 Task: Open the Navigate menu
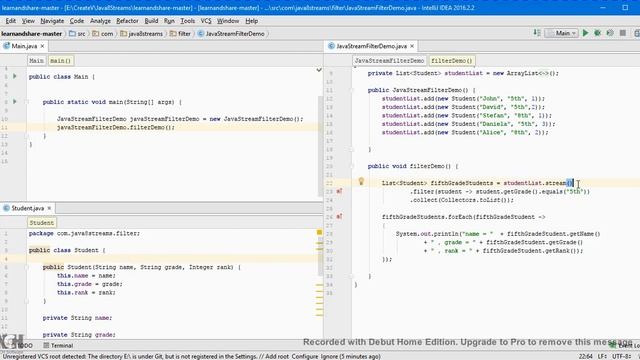point(52,21)
